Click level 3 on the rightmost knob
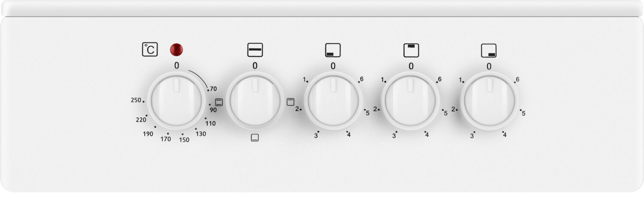The width and height of the screenshot is (644, 221). click(472, 136)
